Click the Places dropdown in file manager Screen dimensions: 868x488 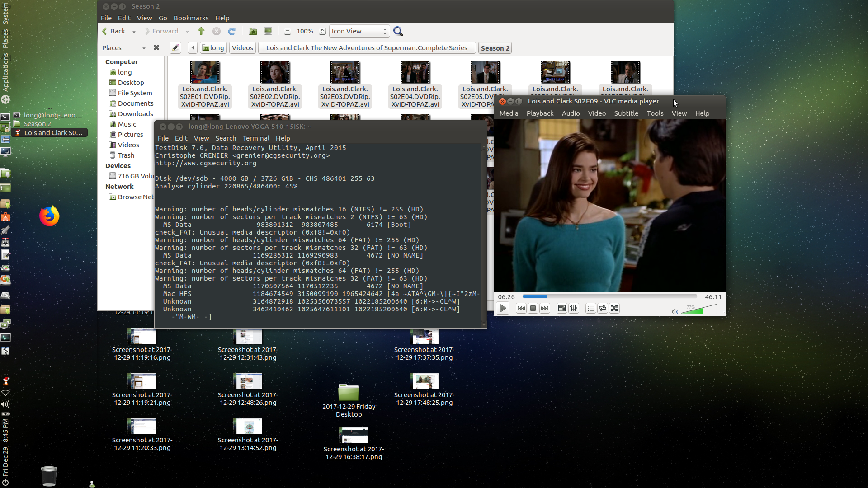coord(123,47)
